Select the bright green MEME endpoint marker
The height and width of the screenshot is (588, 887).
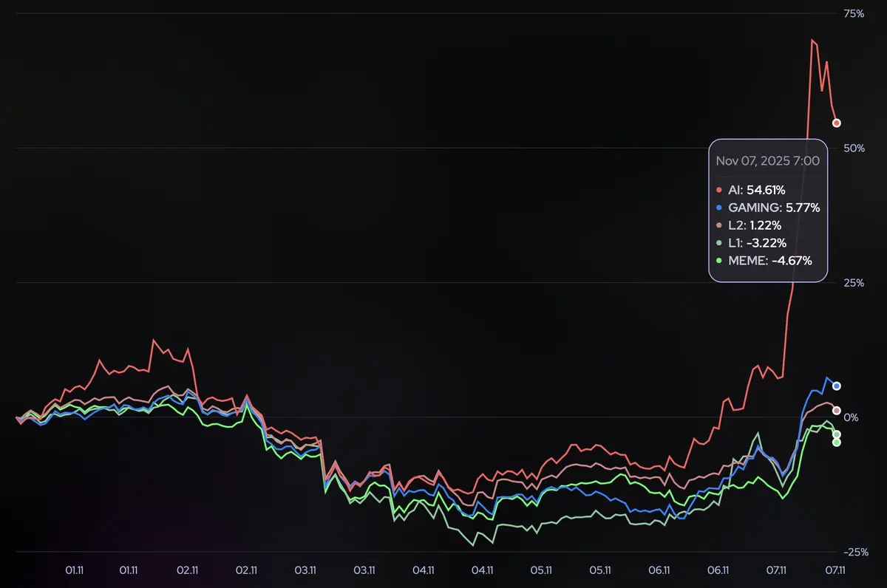tap(837, 442)
